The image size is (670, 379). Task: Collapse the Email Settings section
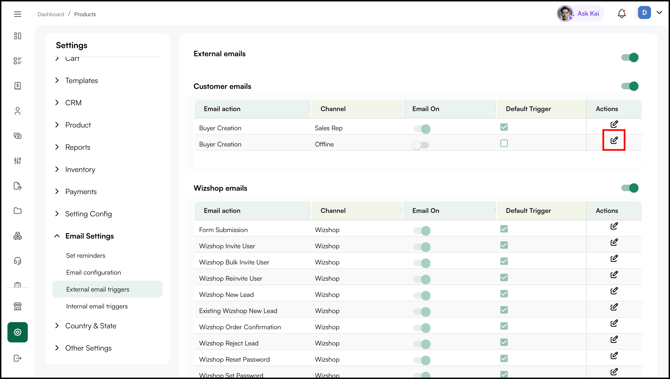point(84,236)
